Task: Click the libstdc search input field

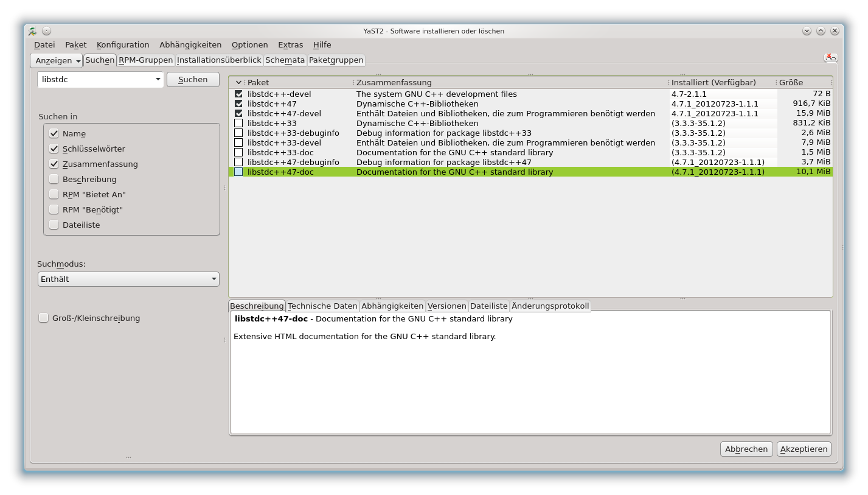Action: [96, 79]
